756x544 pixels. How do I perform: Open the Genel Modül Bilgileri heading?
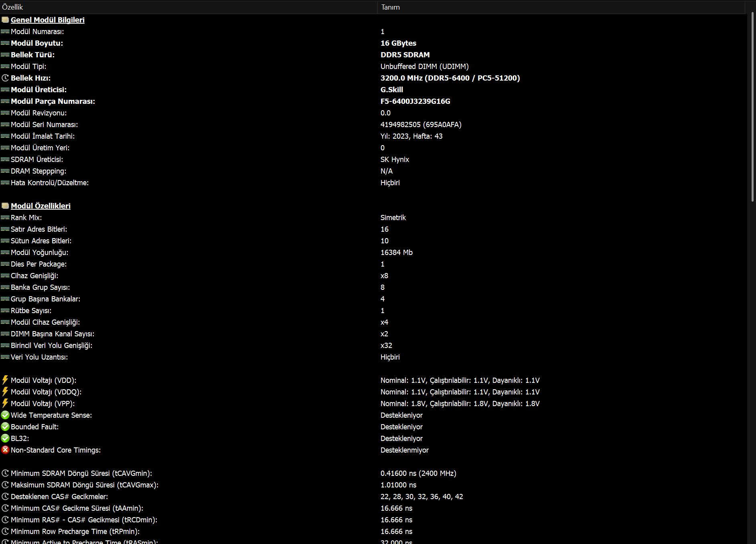tap(48, 20)
